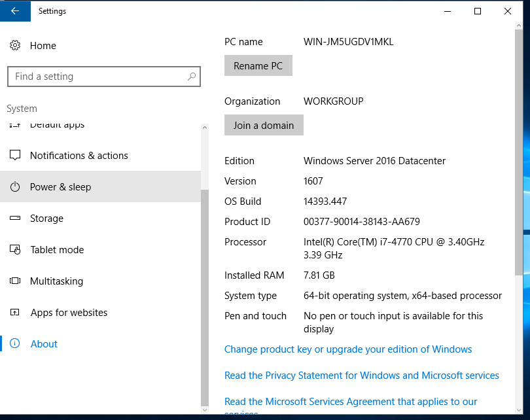Click the Join a domain button
This screenshot has height=420, width=530.
click(x=264, y=125)
